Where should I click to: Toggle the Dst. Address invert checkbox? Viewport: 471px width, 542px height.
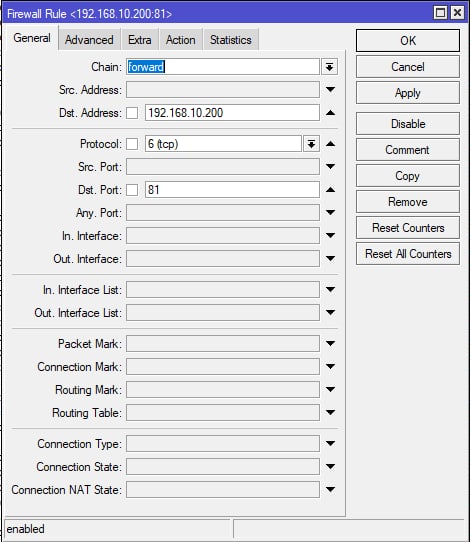click(132, 113)
